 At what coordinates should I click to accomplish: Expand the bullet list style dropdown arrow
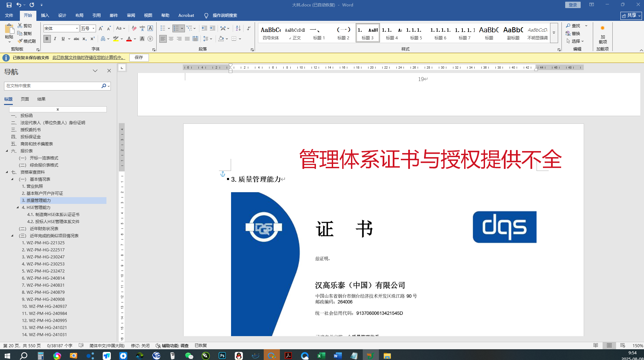tap(169, 29)
